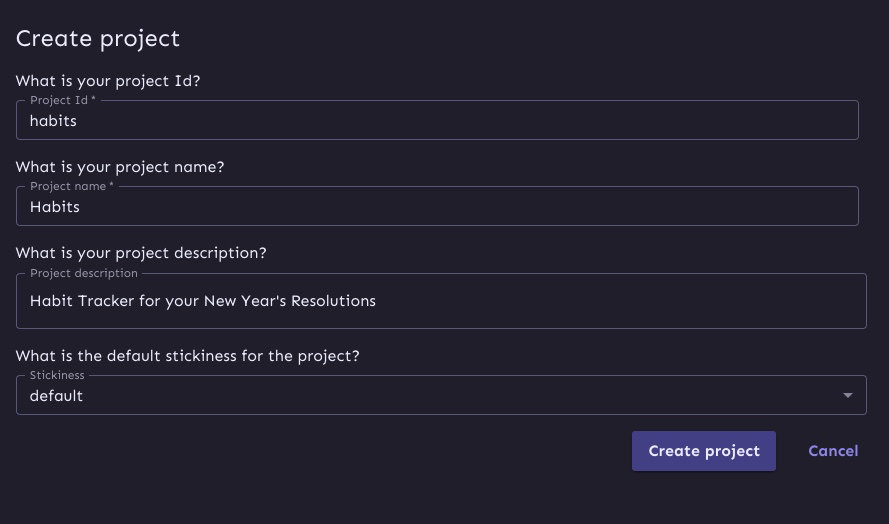This screenshot has height=524, width=889.
Task: Click the 'Create project' page heading
Action: click(x=98, y=39)
